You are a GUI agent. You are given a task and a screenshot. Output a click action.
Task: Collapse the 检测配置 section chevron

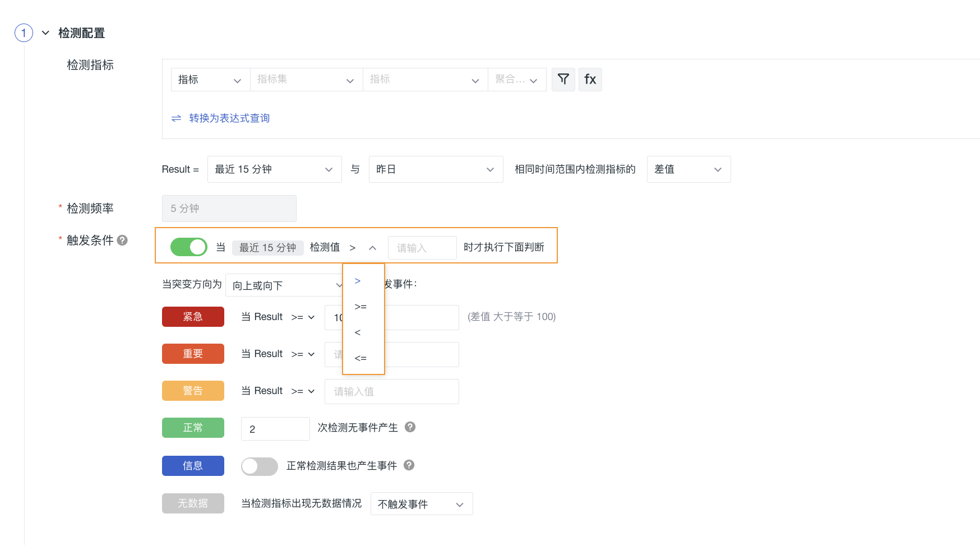point(45,33)
